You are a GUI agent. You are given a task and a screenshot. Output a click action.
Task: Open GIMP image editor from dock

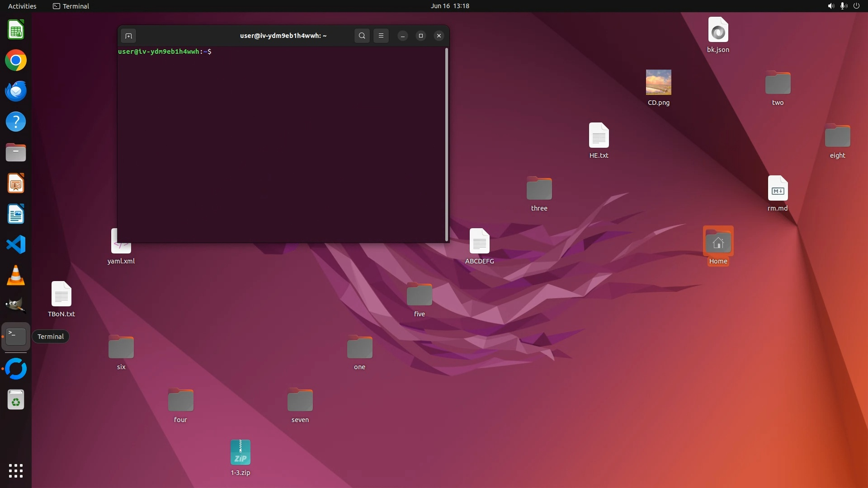coord(16,305)
